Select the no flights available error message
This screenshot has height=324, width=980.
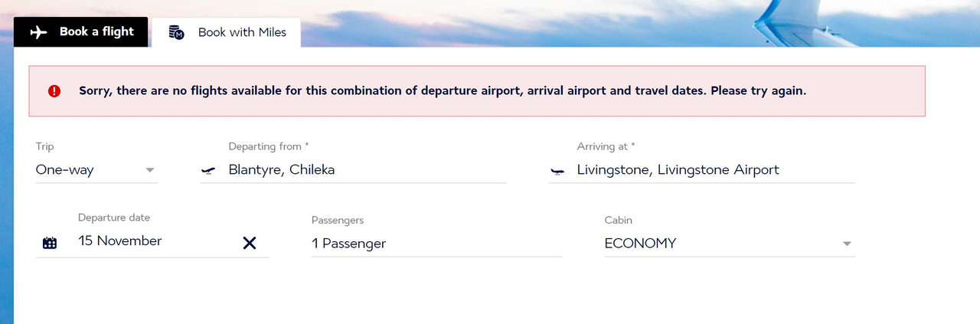pos(443,90)
